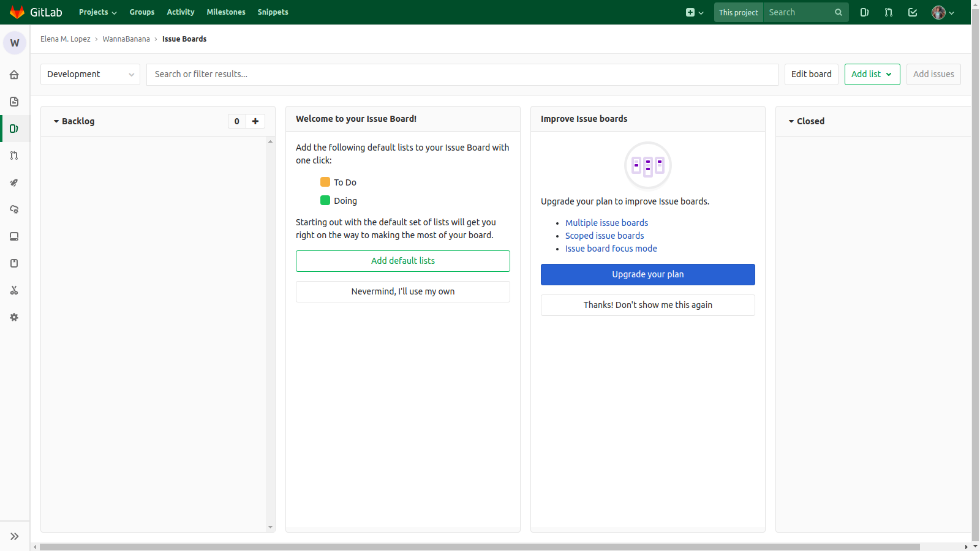Image resolution: width=980 pixels, height=551 pixels.
Task: Open the Multiple issue boards link
Action: pyautogui.click(x=606, y=223)
